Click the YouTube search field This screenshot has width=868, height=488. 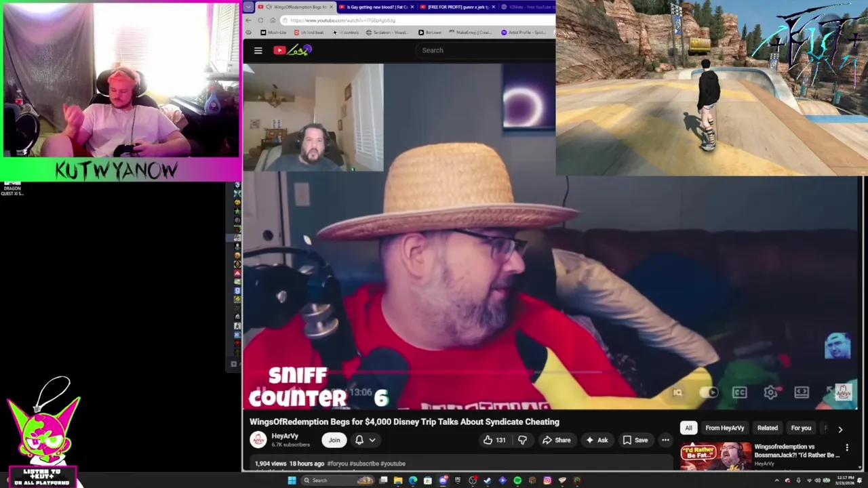pos(485,50)
